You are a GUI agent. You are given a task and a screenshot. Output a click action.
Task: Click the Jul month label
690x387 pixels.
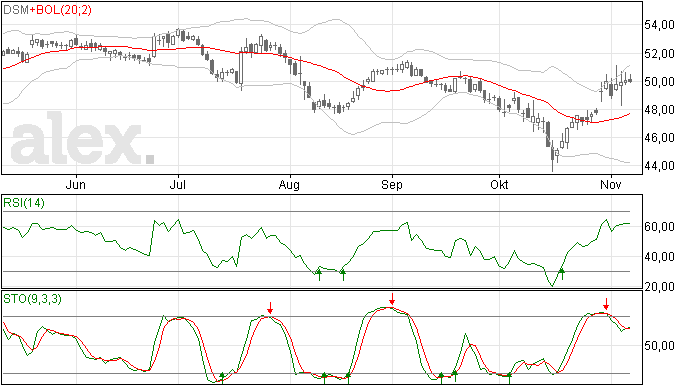click(x=177, y=184)
